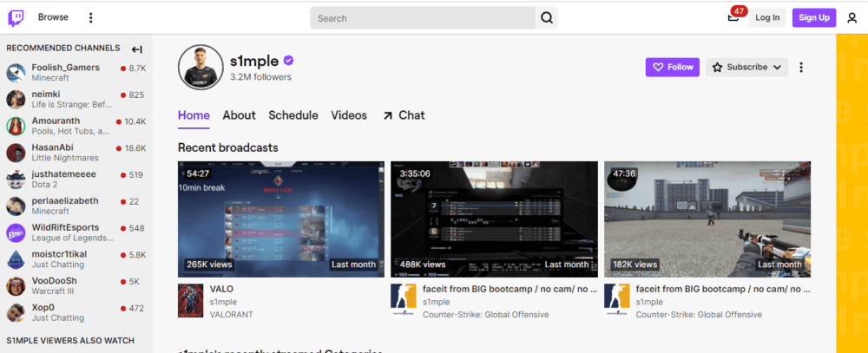Click the moistcr1tikal avatar
Image resolution: width=868 pixels, height=353 pixels.
[16, 259]
